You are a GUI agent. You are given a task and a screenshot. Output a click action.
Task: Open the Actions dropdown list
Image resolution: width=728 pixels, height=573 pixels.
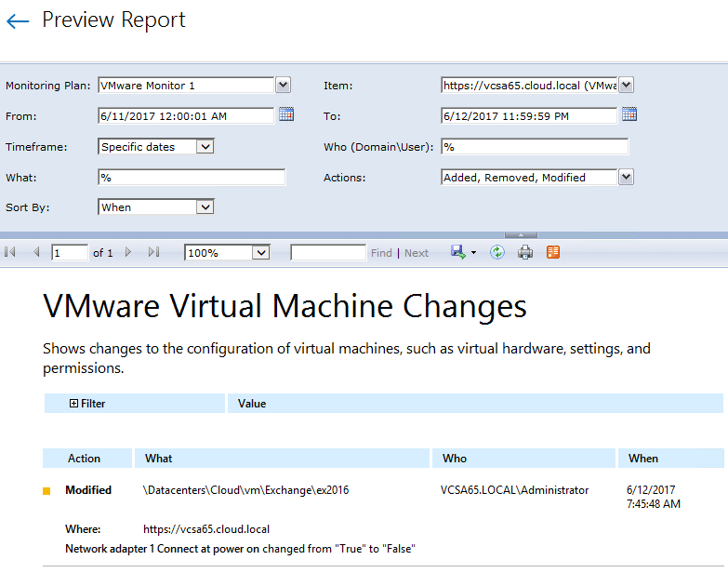tap(626, 177)
